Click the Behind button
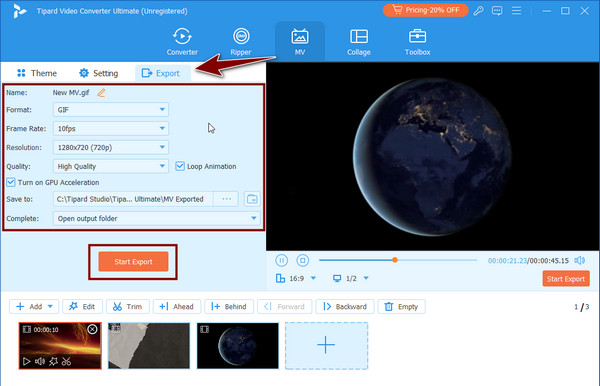600x386 pixels. [228, 306]
